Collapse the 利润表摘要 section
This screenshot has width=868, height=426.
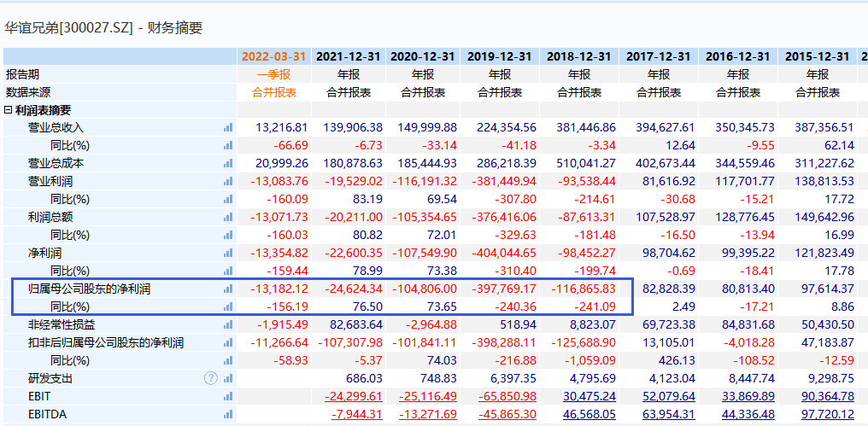9,110
